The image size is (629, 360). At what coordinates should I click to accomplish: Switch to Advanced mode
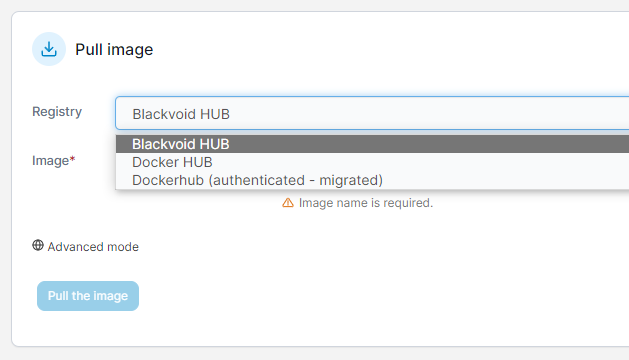[85, 246]
